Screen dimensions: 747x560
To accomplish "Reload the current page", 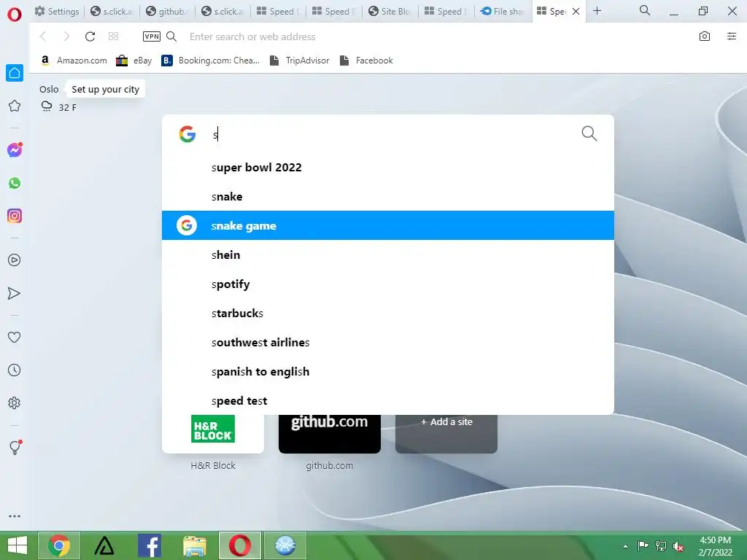I will (x=90, y=36).
